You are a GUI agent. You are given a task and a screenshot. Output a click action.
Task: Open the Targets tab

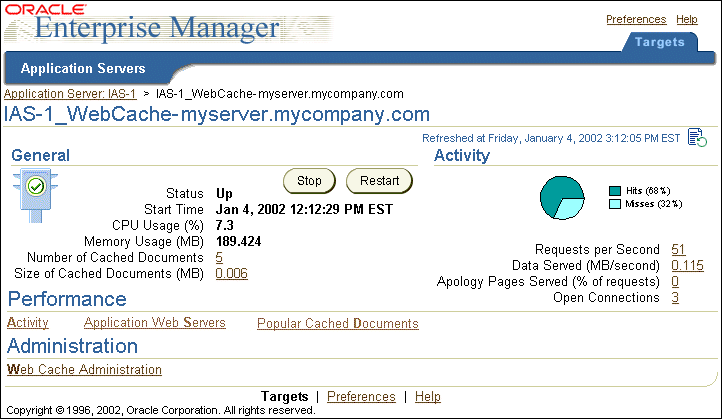click(659, 42)
